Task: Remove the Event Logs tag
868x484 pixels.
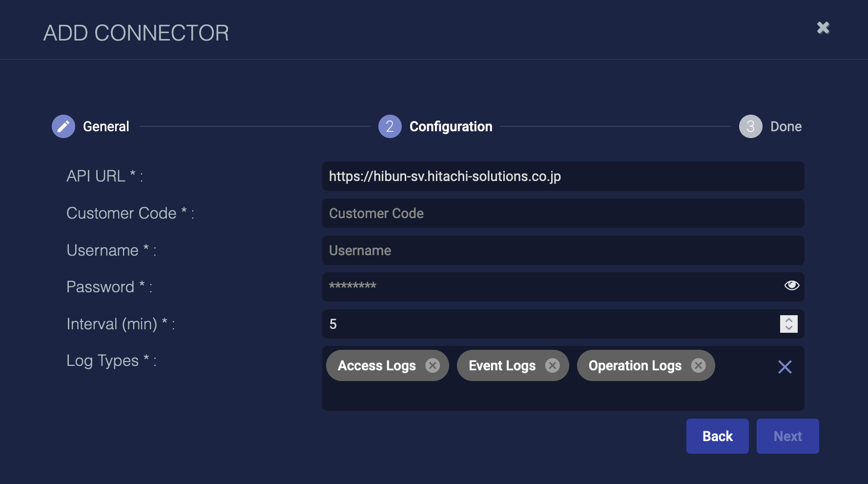Action: tap(552, 365)
